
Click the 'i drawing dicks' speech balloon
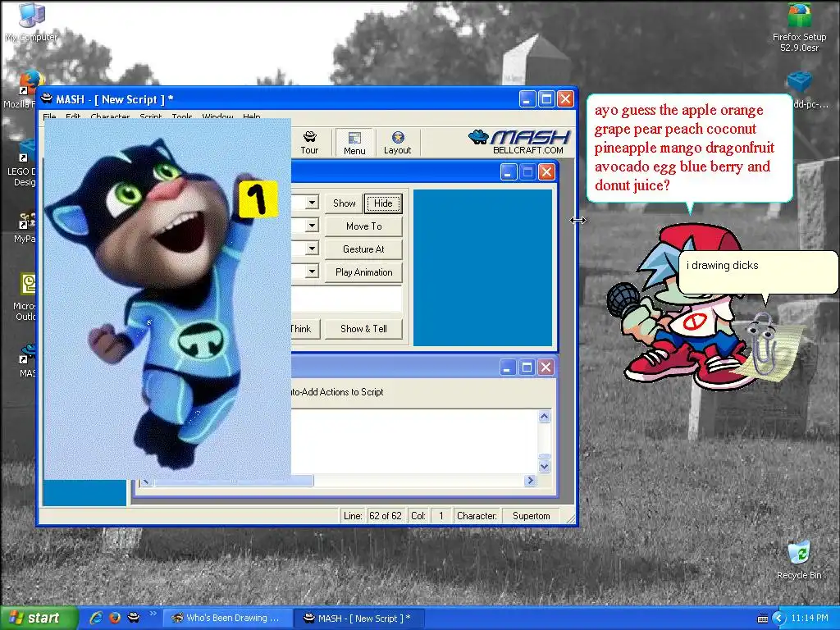pos(757,273)
